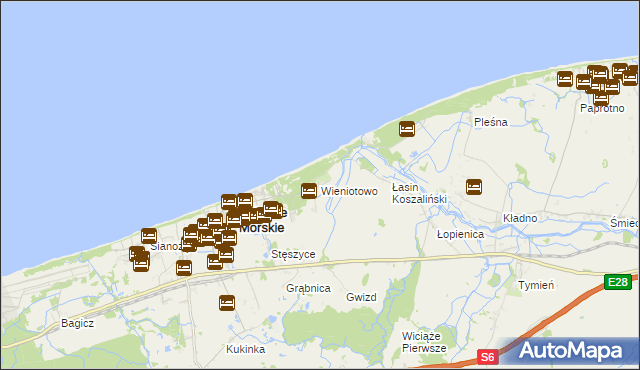Image resolution: width=640 pixels, height=370 pixels.
Task: Click the hotel icon on the coast above Łasin Koszaliński
Action: [x=407, y=129]
